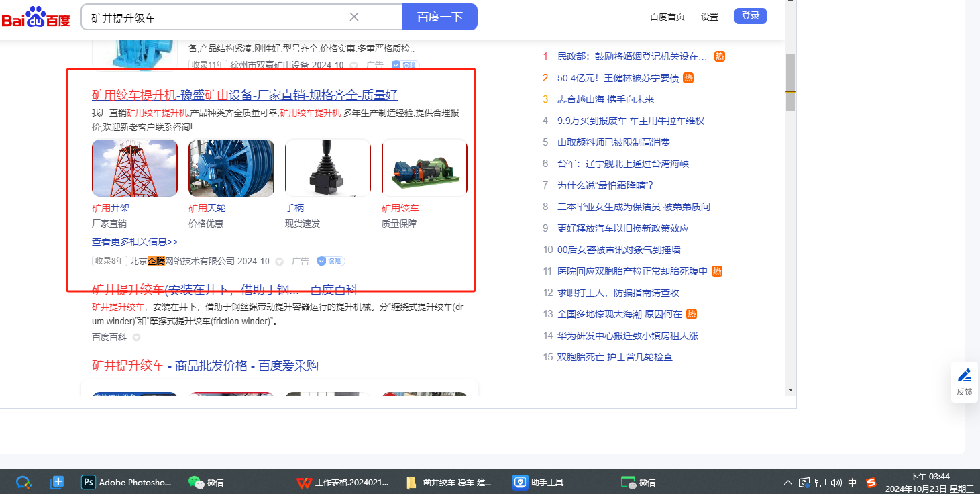The height and width of the screenshot is (494, 980).
Task: Open the 矿井提升绞车 百度百科 result title
Action: point(225,289)
